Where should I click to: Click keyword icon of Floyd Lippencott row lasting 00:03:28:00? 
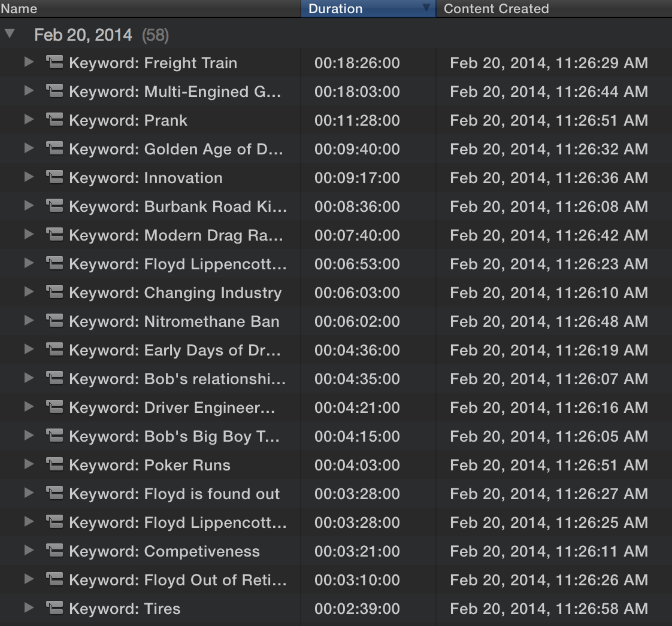pos(55,521)
